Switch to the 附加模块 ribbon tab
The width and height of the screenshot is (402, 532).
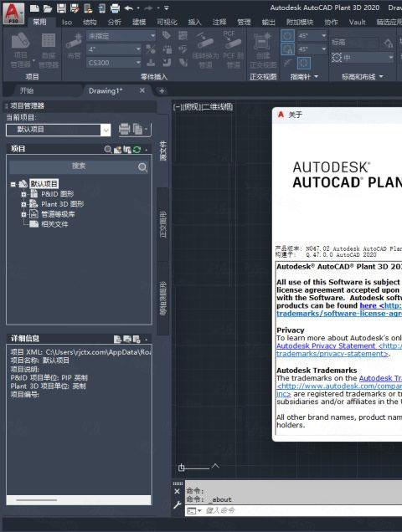(299, 23)
